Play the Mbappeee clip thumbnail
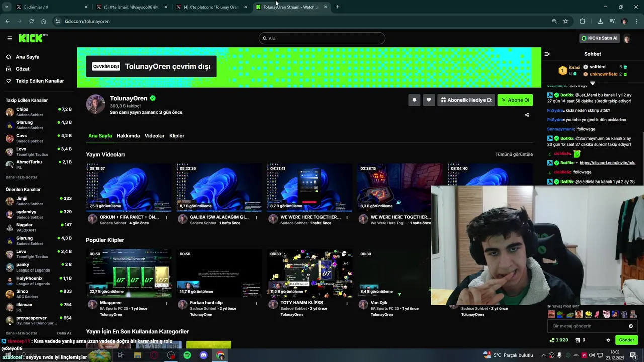Image resolution: width=644 pixels, height=362 pixels. 128,273
